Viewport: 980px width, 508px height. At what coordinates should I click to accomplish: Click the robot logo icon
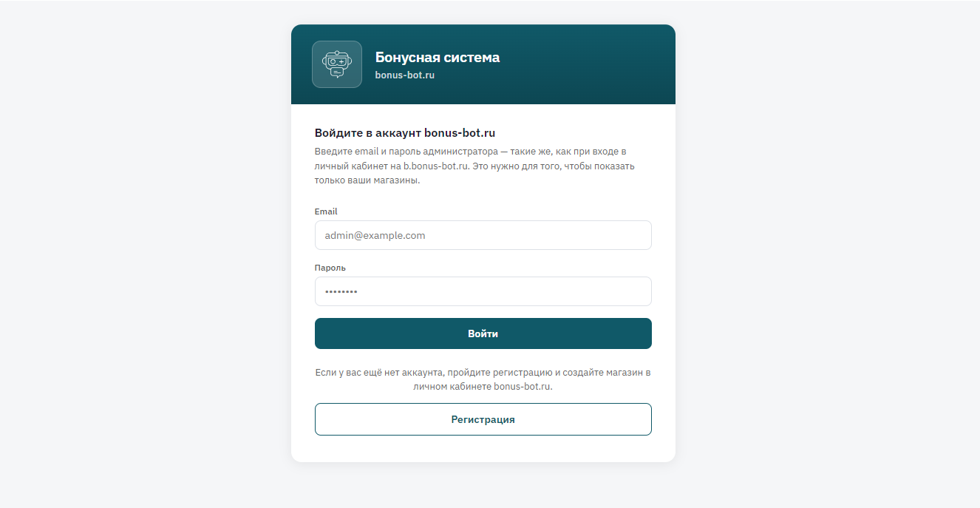click(x=336, y=64)
